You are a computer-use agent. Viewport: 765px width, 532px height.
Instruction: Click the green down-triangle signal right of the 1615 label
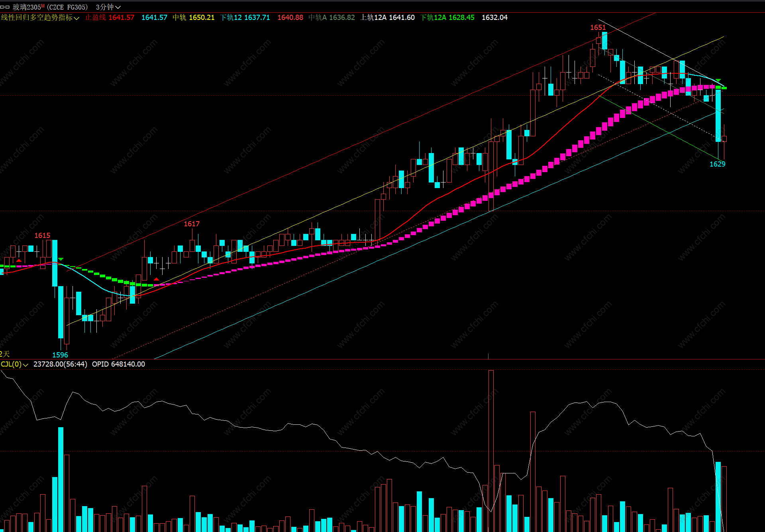coord(61,259)
